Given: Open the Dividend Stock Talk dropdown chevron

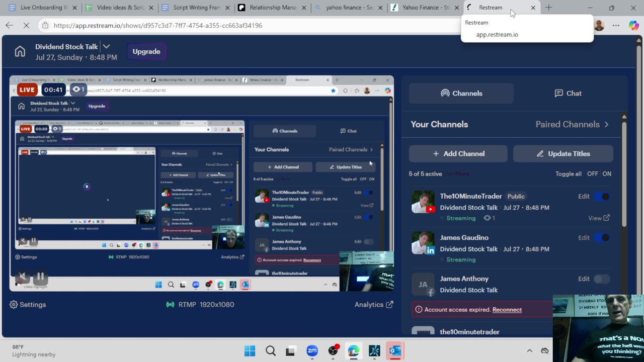Looking at the screenshot, I should pyautogui.click(x=106, y=46).
